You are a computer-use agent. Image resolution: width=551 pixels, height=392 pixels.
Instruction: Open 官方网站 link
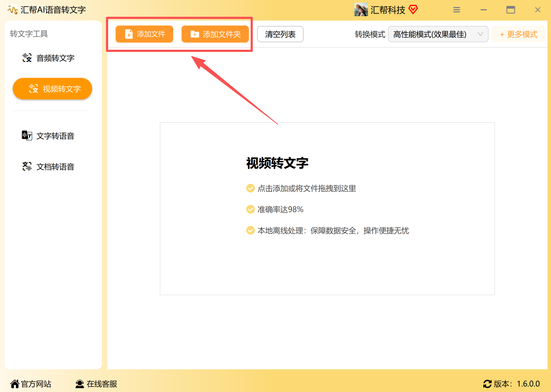[x=31, y=384]
